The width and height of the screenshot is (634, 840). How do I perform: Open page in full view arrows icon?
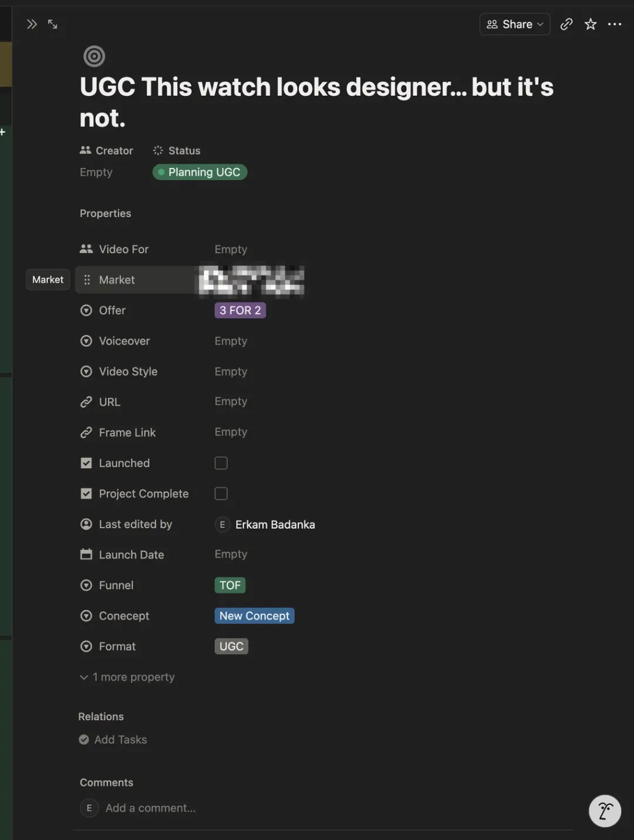point(53,24)
